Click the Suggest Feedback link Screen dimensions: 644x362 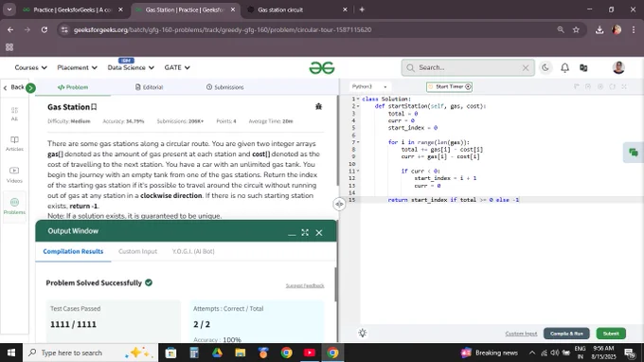[305, 285]
